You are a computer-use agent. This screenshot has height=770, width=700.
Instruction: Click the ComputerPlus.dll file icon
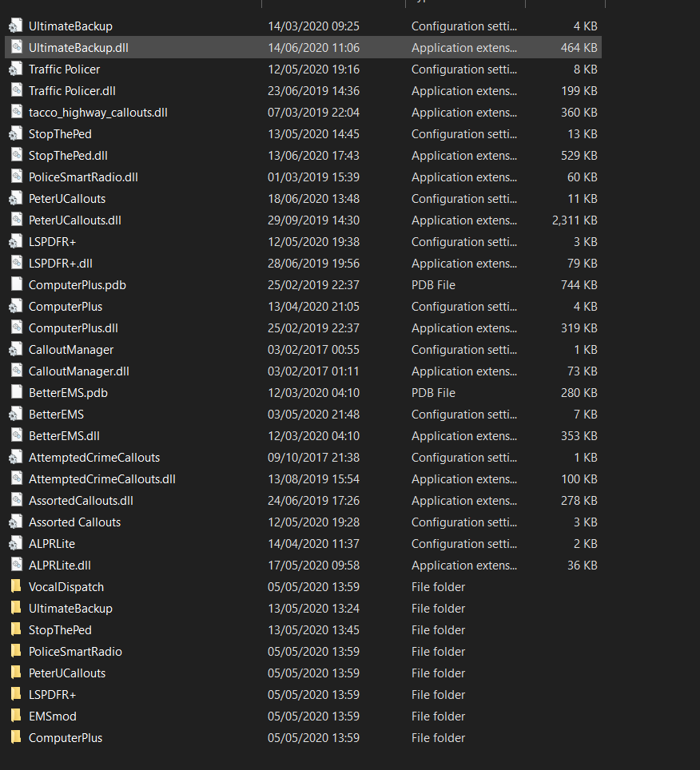(x=16, y=328)
